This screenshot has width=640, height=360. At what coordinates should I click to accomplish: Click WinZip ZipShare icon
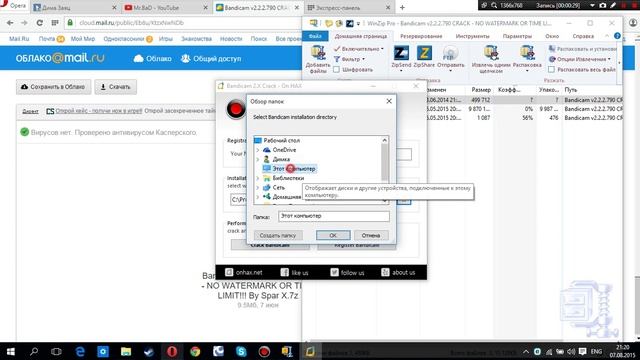(x=424, y=57)
